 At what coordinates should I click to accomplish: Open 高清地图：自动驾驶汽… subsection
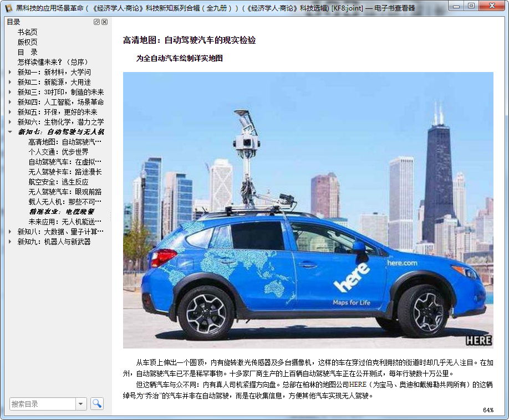pyautogui.click(x=65, y=142)
